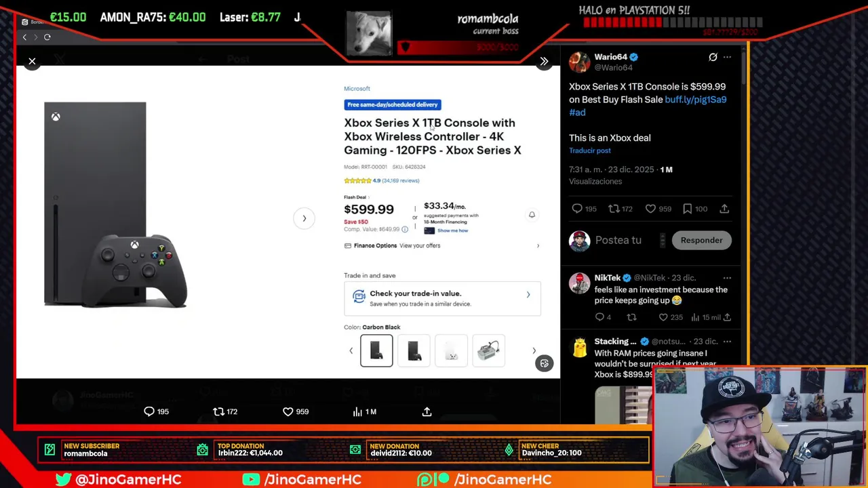Click the image edit icon at the picture's corner
This screenshot has height=488, width=868.
(544, 364)
